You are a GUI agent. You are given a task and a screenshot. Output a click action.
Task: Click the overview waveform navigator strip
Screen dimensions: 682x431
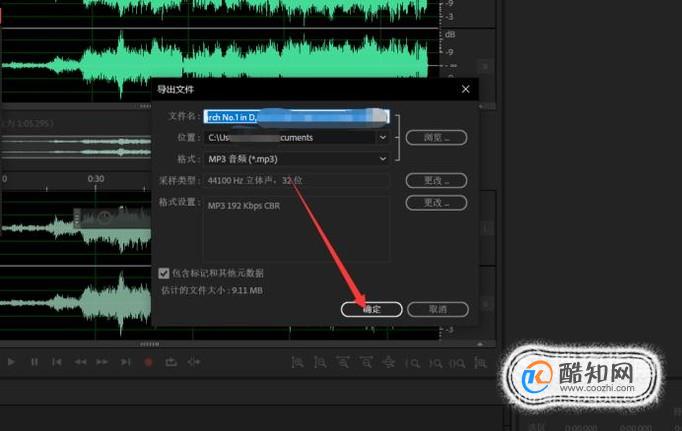pyautogui.click(x=76, y=147)
